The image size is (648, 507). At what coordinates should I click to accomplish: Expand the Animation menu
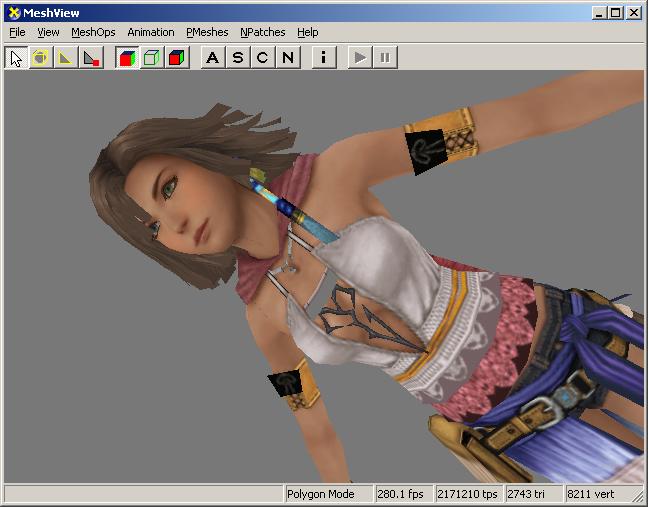point(151,32)
